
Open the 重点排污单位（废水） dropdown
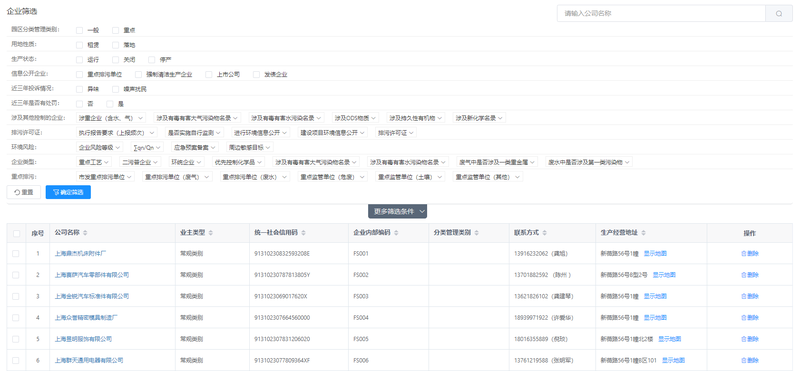[x=256, y=177]
